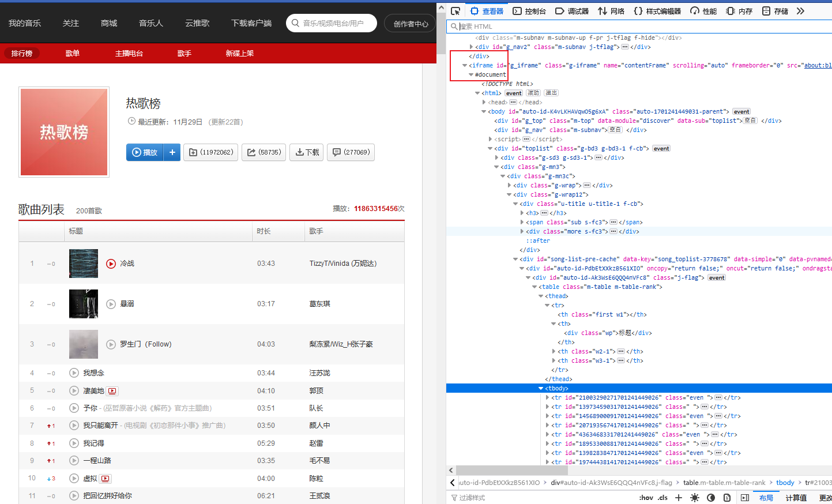Open the MV icon next to 虚拟
This screenshot has height=504, width=832.
click(x=105, y=479)
